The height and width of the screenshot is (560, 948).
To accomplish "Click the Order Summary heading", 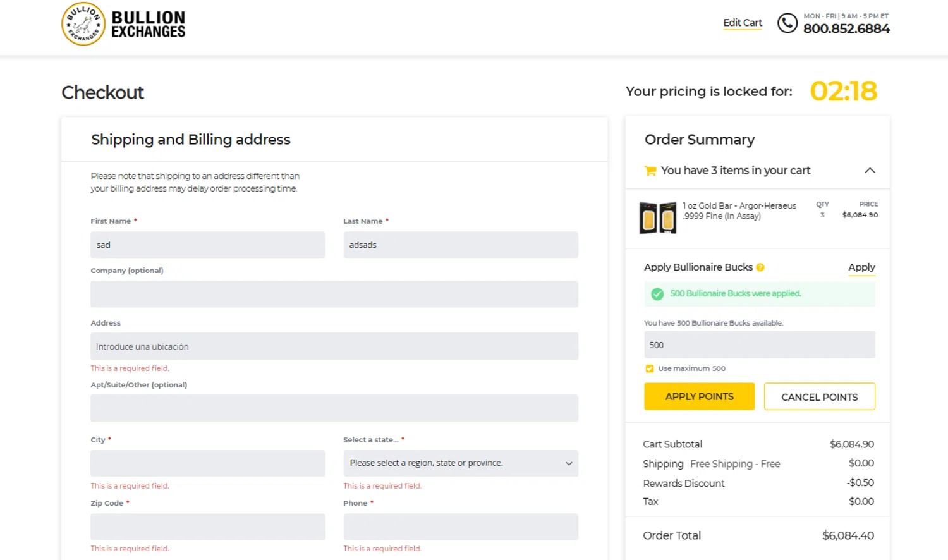I will point(700,140).
